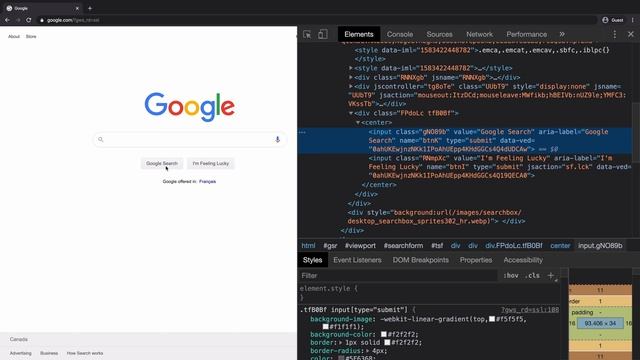
Task: Show more DevTools tabs chevron
Action: (562, 34)
